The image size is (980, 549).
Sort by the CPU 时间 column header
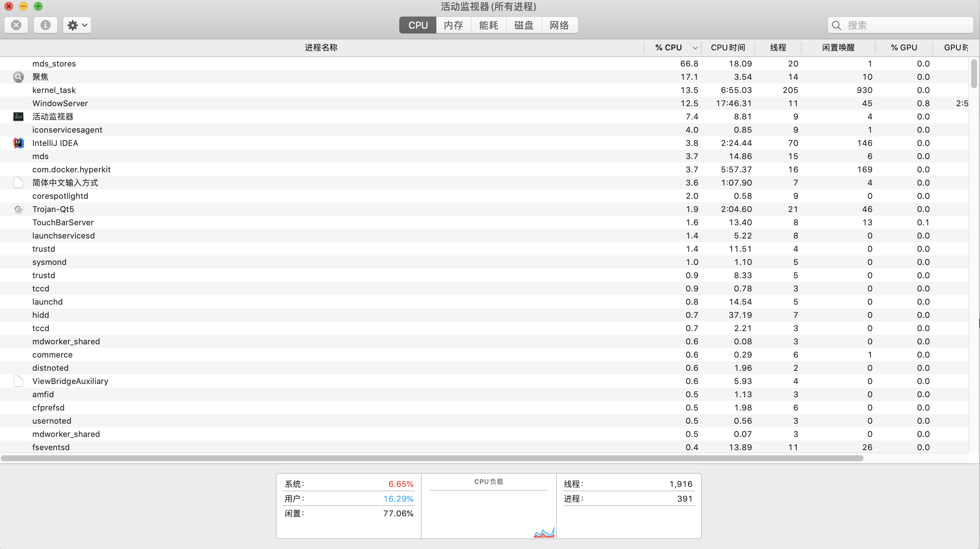pyautogui.click(x=728, y=48)
